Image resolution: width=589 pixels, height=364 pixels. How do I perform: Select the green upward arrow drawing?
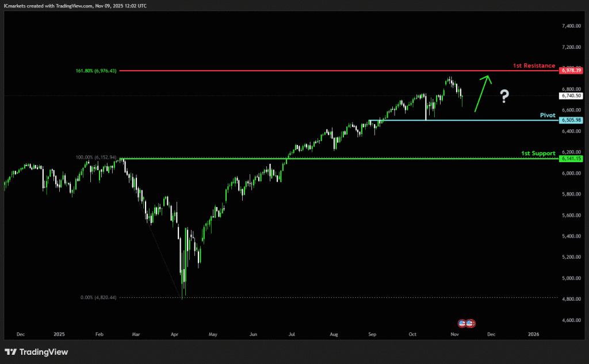click(483, 93)
